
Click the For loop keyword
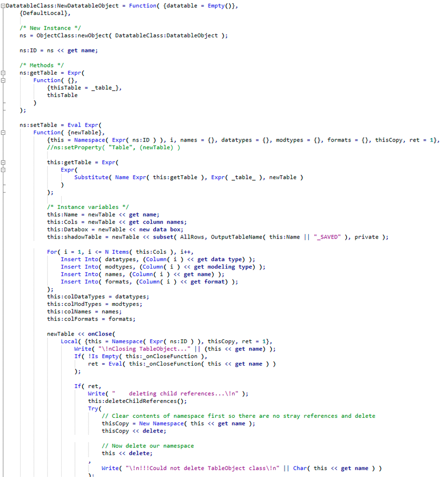point(52,252)
